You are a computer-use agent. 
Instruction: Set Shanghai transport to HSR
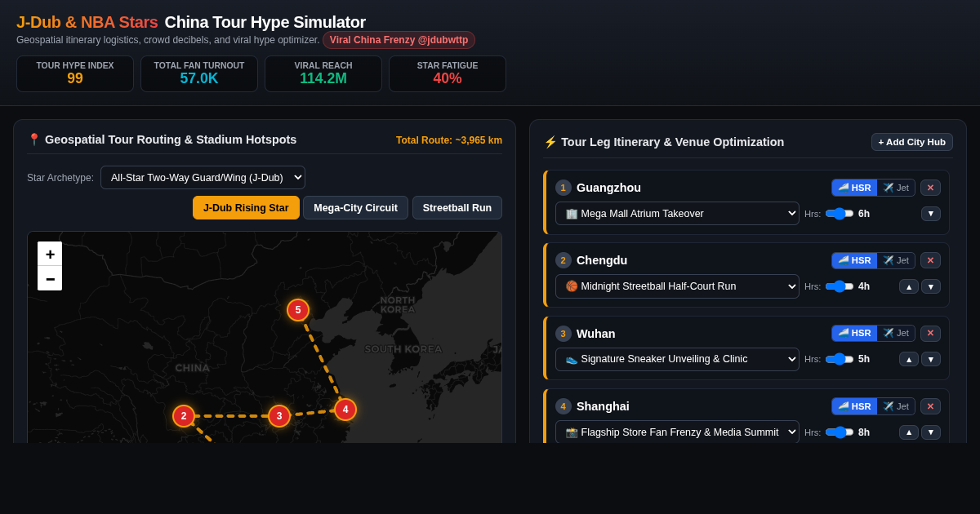pos(854,405)
